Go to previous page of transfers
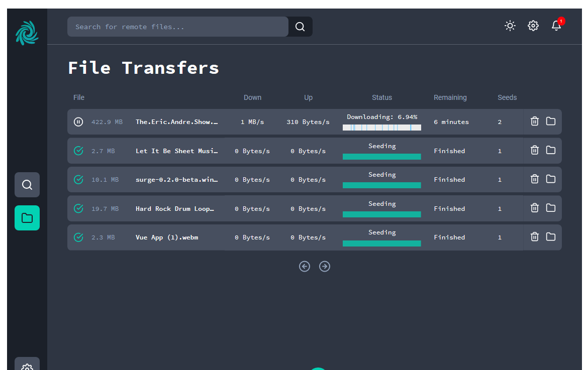The width and height of the screenshot is (588, 370). click(x=305, y=266)
